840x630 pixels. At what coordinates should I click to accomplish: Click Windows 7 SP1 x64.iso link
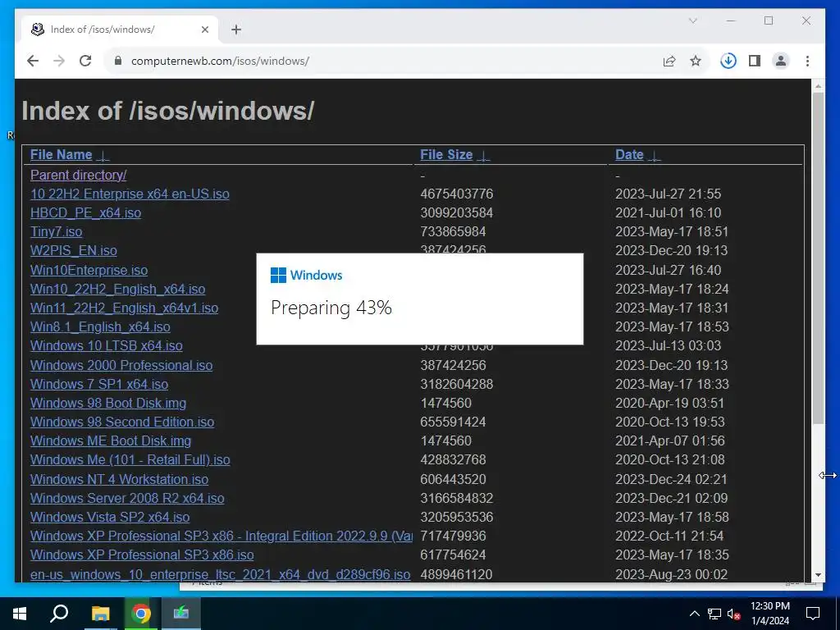click(x=99, y=384)
